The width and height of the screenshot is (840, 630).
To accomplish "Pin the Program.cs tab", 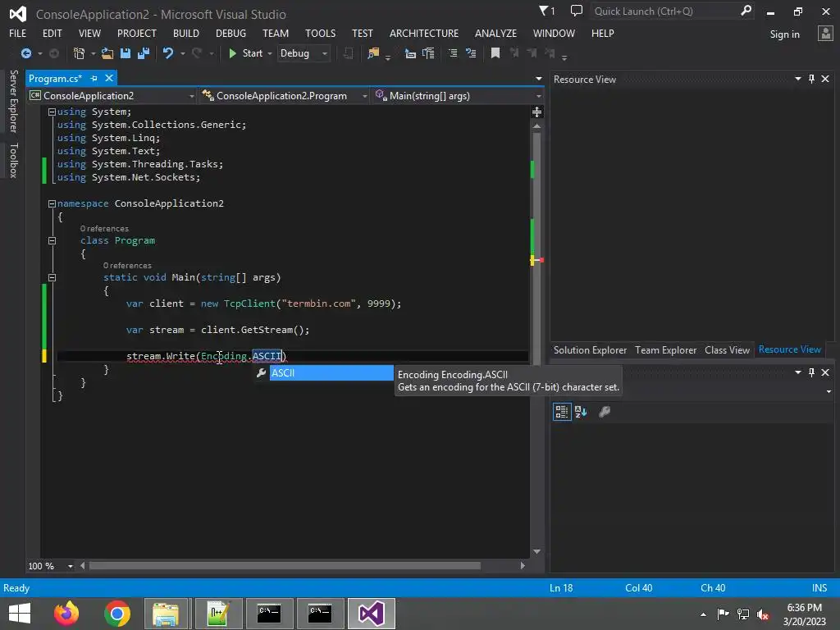I will pos(94,79).
